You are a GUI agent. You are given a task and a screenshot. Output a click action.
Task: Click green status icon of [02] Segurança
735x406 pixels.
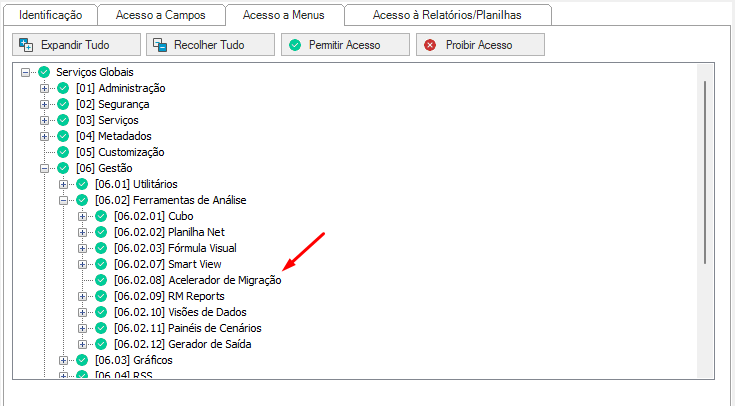pyautogui.click(x=63, y=104)
